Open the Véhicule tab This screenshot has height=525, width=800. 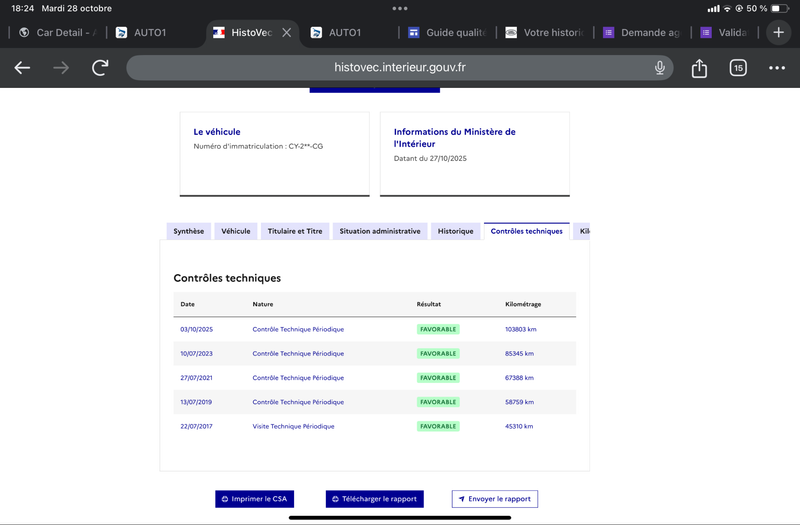236,231
